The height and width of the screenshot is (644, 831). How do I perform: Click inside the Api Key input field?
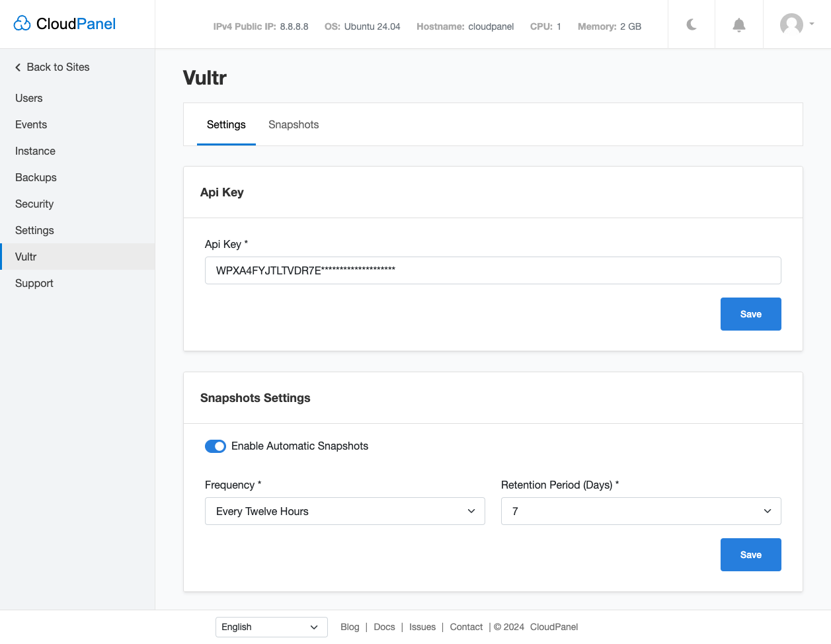493,270
